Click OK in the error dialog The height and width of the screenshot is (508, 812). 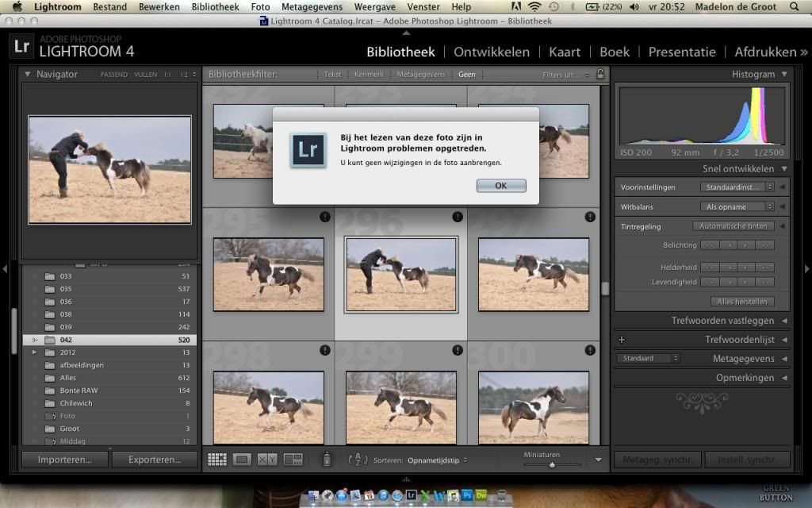501,186
